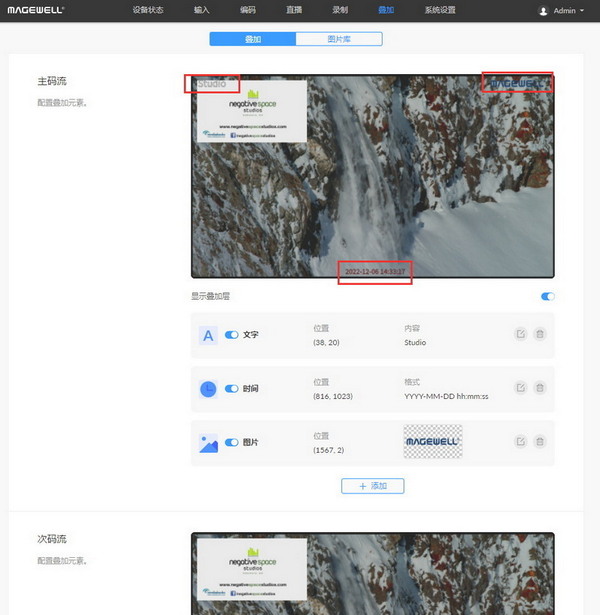This screenshot has height=615, width=600.
Task: Click the 添加 add overlay button
Action: pos(372,486)
